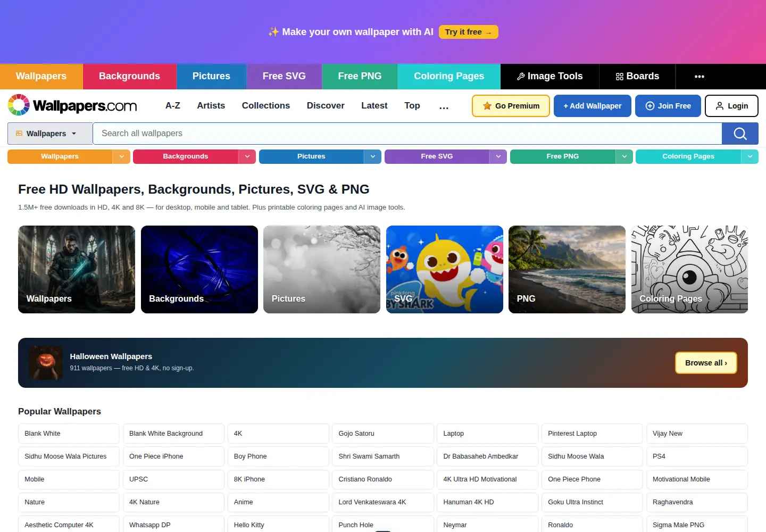Open the Cristiano Ronaldo popular wallpaper link
766x532 pixels.
coord(383,479)
